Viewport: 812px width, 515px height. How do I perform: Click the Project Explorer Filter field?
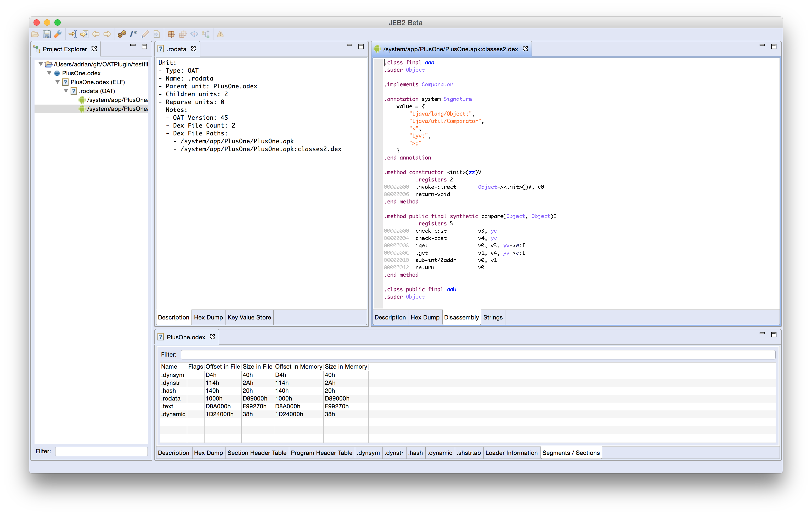point(101,451)
